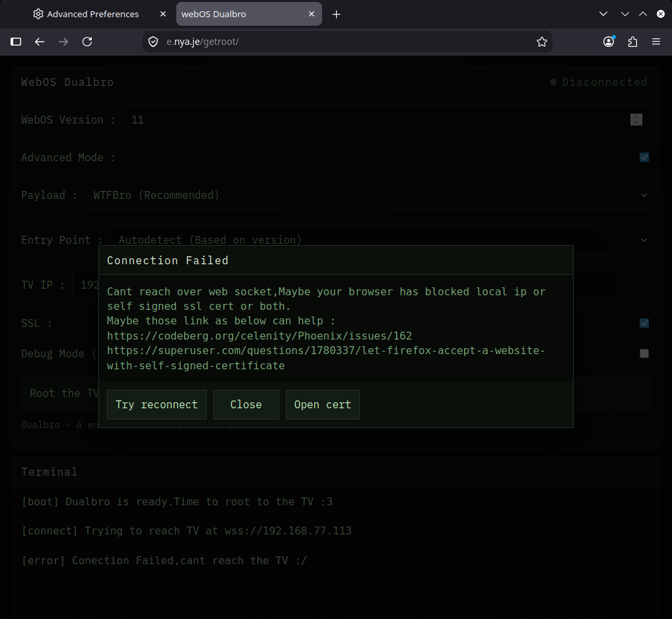Close the Connection Failed dialog
The height and width of the screenshot is (619, 672).
[x=246, y=404]
